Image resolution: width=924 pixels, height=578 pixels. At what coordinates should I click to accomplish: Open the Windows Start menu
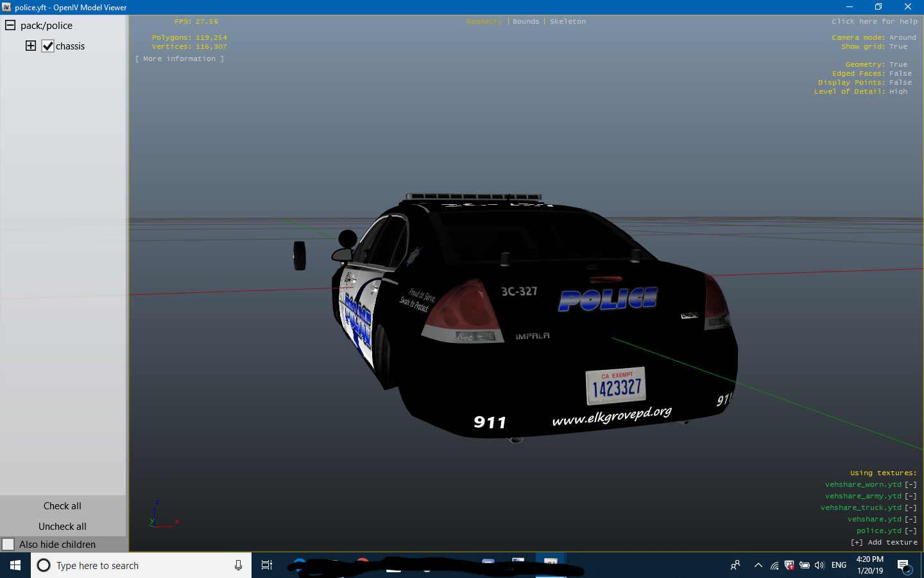tap(15, 565)
